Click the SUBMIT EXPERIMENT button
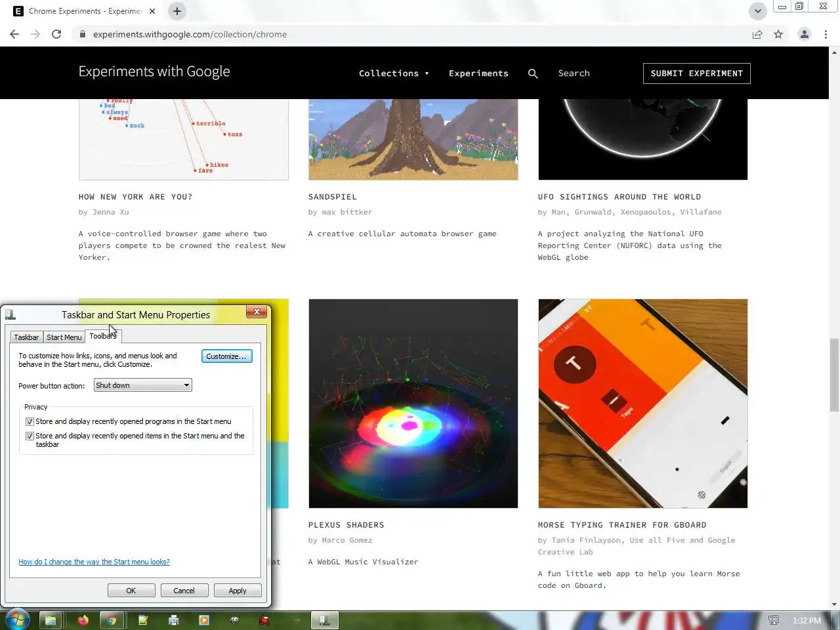The width and height of the screenshot is (840, 630). 696,73
